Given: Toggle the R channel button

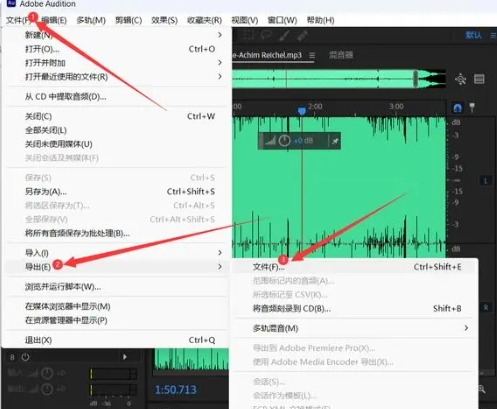Looking at the screenshot, I should click(485, 307).
